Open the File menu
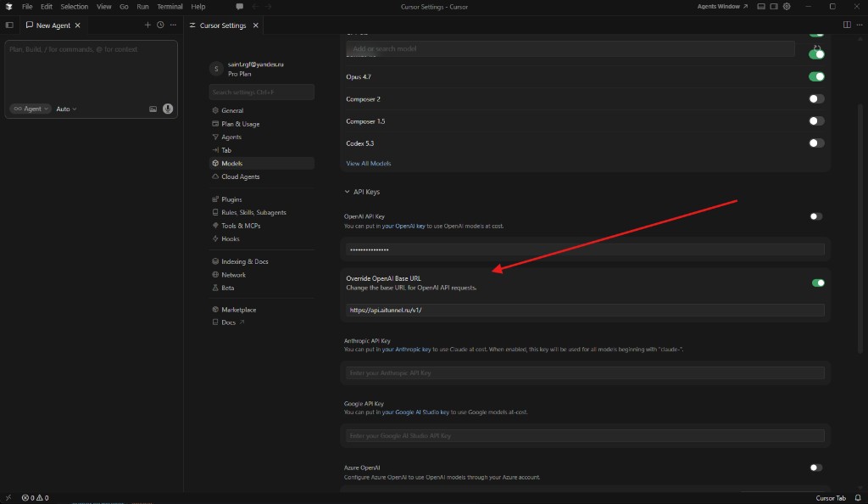 (x=27, y=7)
